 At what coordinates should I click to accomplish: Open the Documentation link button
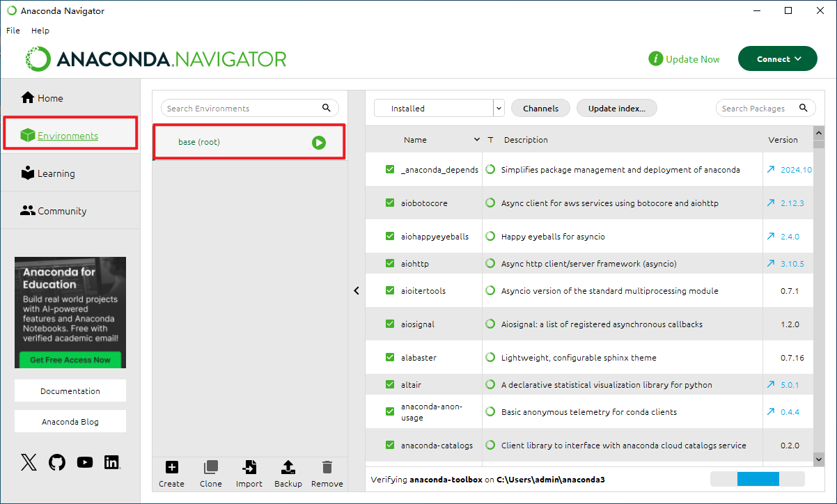click(x=70, y=391)
